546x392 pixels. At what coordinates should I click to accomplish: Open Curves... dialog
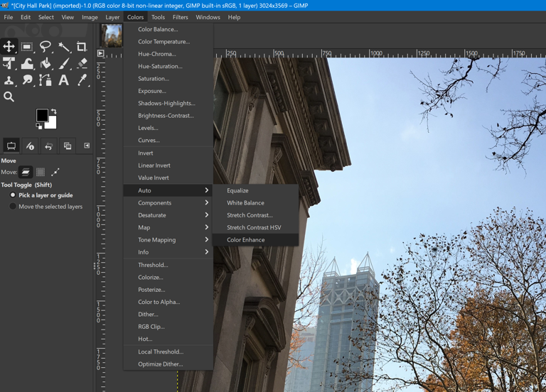pyautogui.click(x=168, y=140)
